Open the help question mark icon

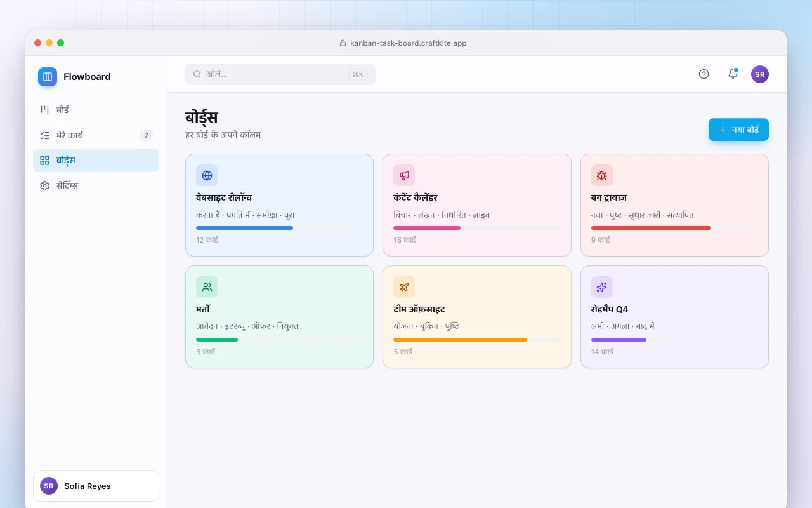tap(704, 74)
